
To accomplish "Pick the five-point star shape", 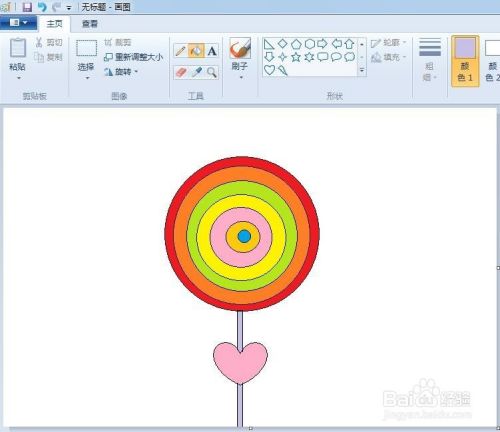I will 296,57.
